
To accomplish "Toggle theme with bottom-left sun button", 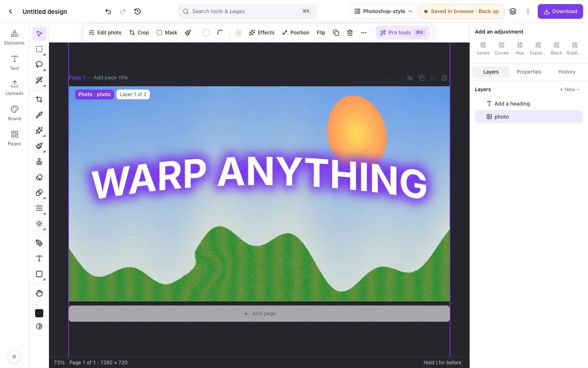I will click(x=14, y=357).
